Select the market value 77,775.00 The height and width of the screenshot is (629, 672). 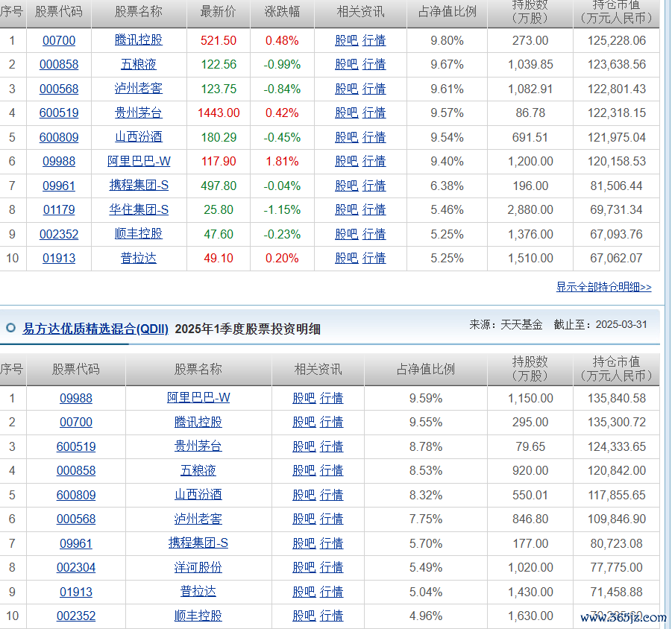(616, 567)
